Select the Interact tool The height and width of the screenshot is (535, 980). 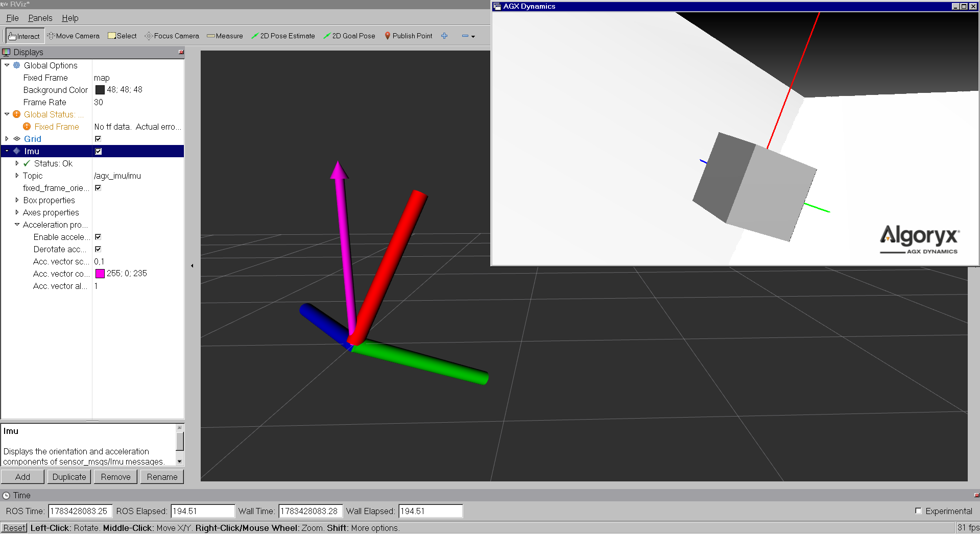click(x=24, y=36)
